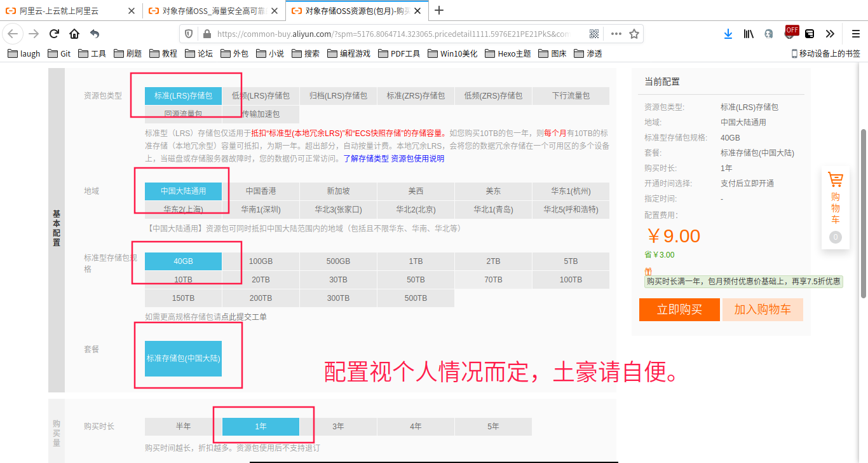Pick the 500TB storage size
This screenshot has width=868, height=463.
416,298
